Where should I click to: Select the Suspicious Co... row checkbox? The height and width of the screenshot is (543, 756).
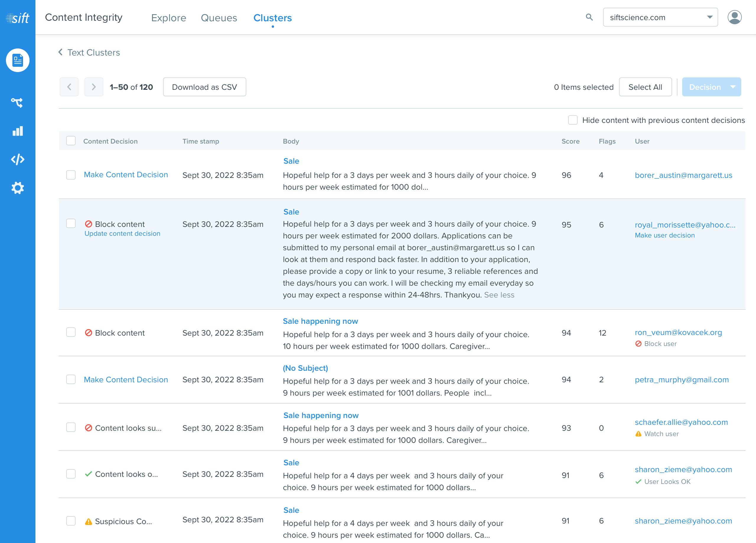click(71, 521)
